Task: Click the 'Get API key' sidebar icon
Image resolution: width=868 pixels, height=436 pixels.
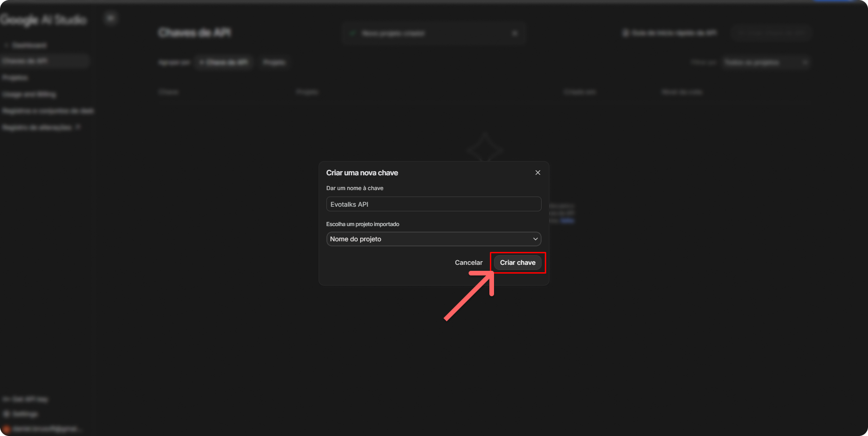Action: 6,399
